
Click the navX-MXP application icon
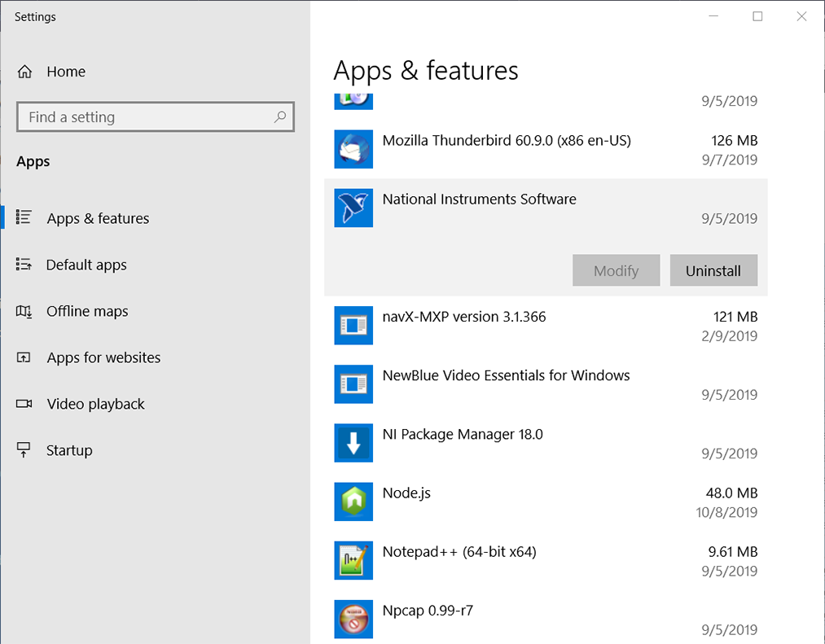[353, 326]
